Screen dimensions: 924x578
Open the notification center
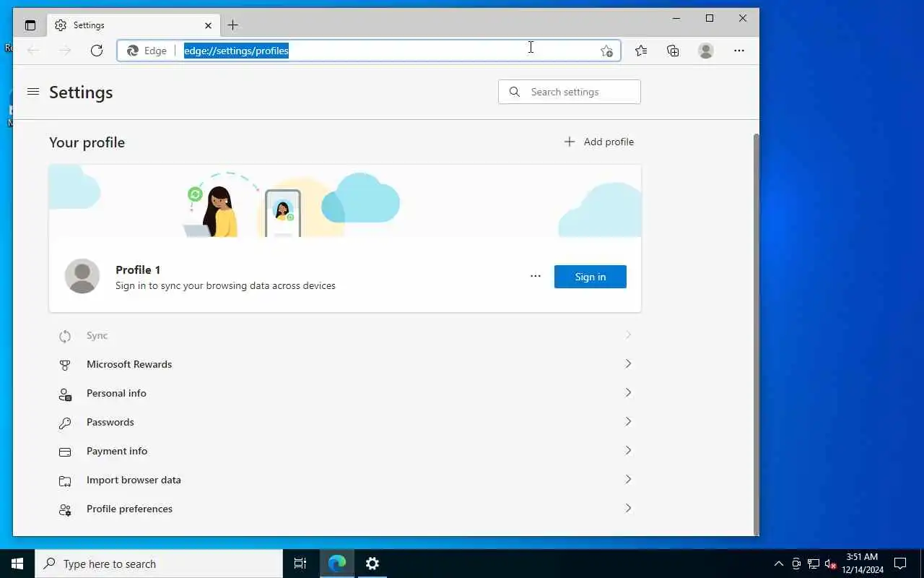click(900, 564)
